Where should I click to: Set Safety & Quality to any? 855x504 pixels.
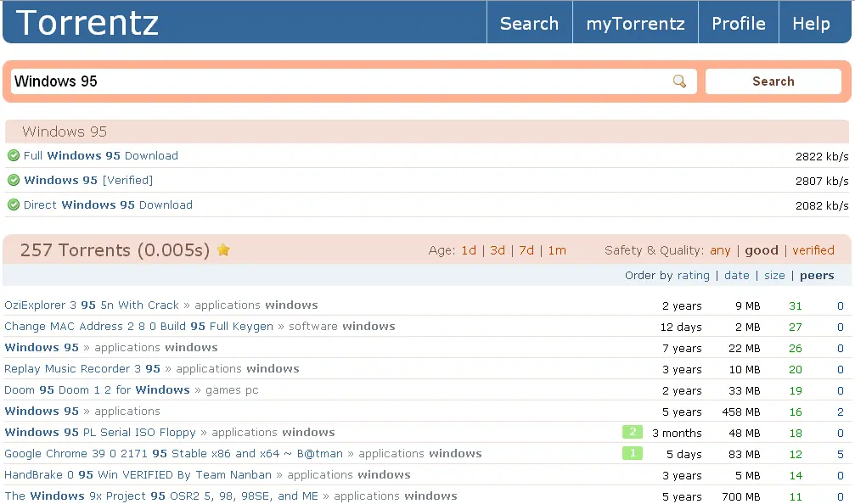pyautogui.click(x=720, y=250)
